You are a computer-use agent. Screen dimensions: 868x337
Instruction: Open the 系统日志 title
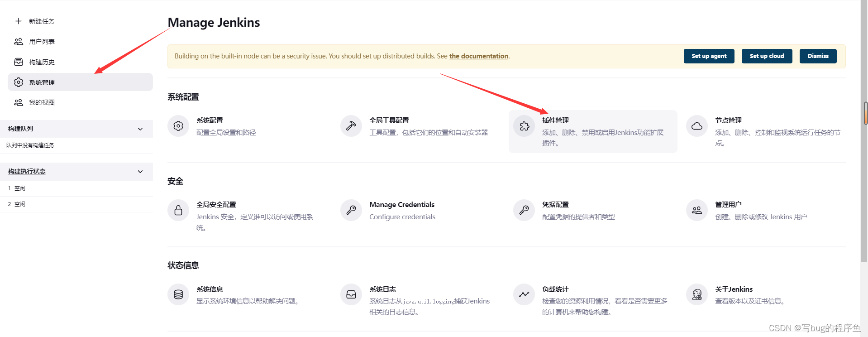[x=382, y=289]
